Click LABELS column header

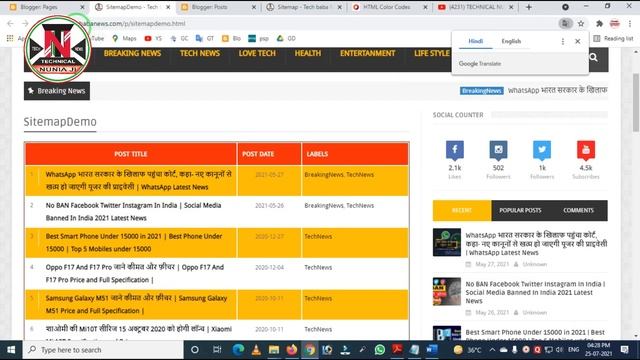click(x=317, y=154)
